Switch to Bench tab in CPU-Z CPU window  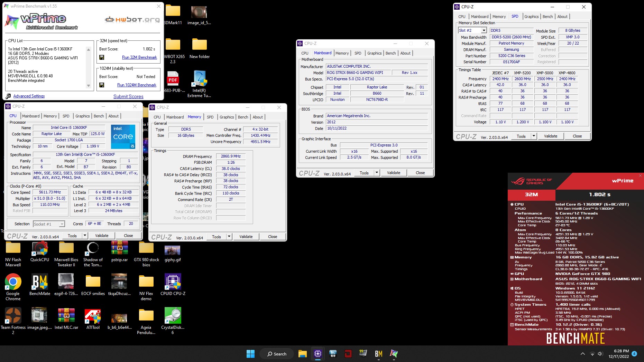[x=99, y=116]
